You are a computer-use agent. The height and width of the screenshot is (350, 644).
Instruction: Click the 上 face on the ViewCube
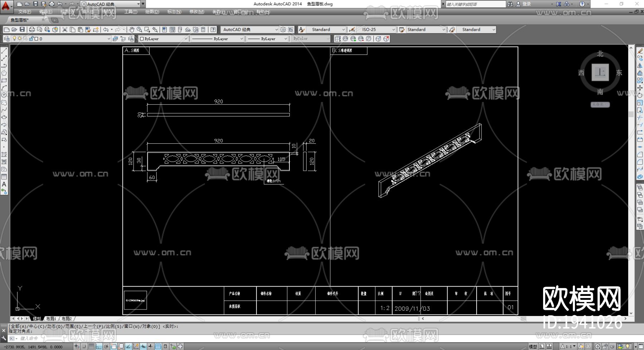600,72
